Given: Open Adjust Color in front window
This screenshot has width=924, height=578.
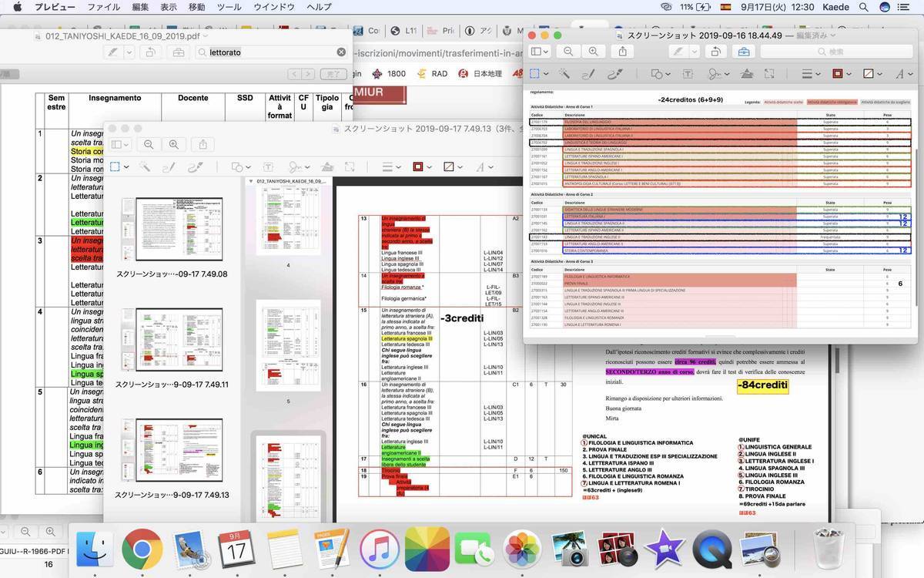Looking at the screenshot, I should (x=746, y=74).
